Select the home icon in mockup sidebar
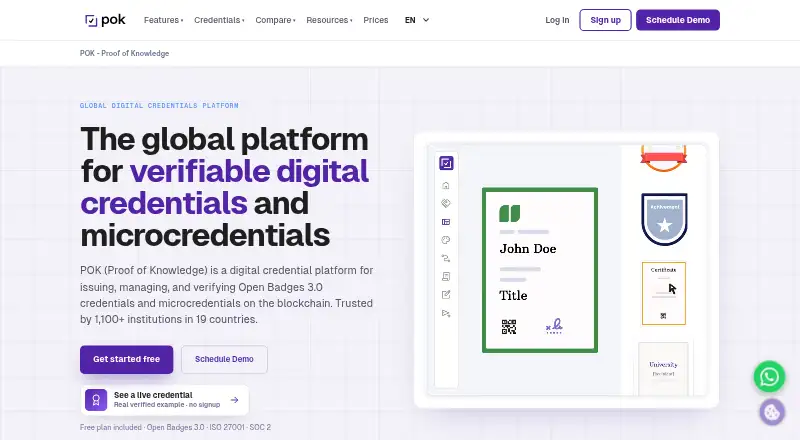Image resolution: width=800 pixels, height=440 pixels. point(446,185)
